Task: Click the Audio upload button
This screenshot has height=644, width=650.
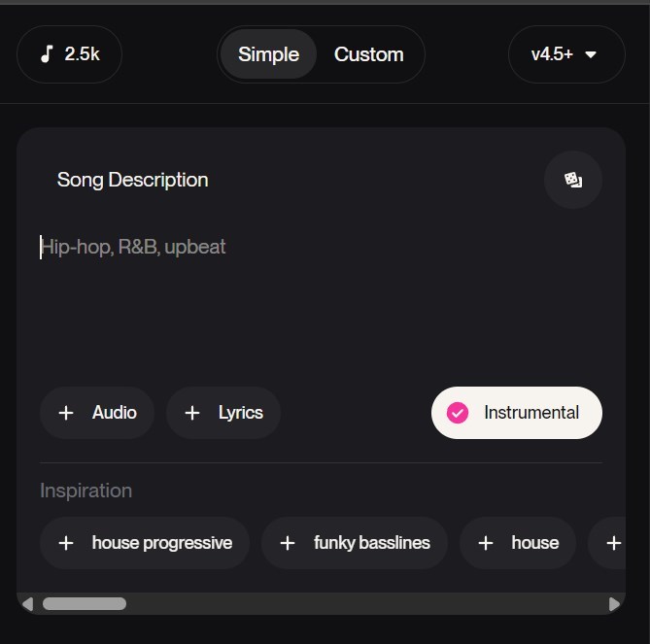Action: pyautogui.click(x=97, y=413)
